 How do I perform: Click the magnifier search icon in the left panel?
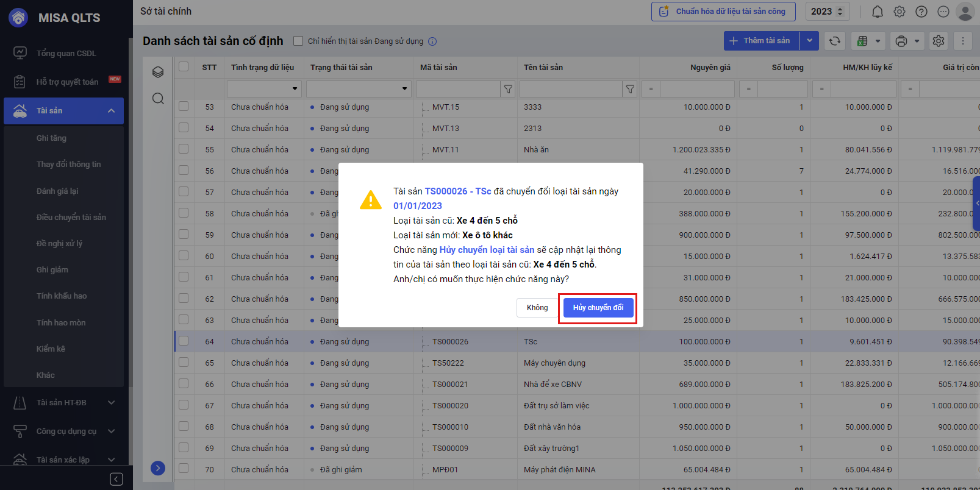click(158, 99)
